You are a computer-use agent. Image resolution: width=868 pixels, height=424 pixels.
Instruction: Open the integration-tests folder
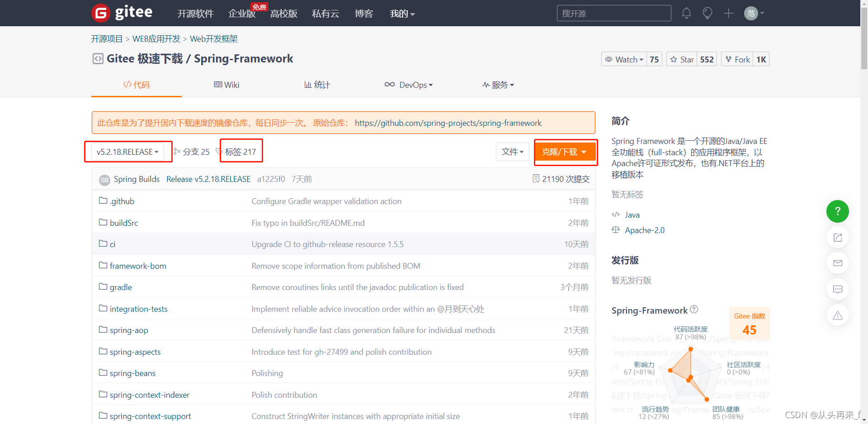[x=138, y=309]
